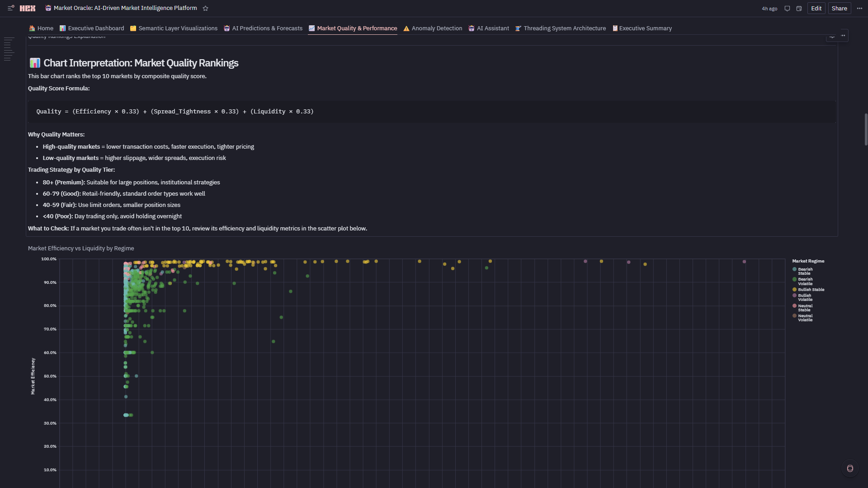Open Threading System Architecture tab
The height and width of the screenshot is (488, 868).
561,28
